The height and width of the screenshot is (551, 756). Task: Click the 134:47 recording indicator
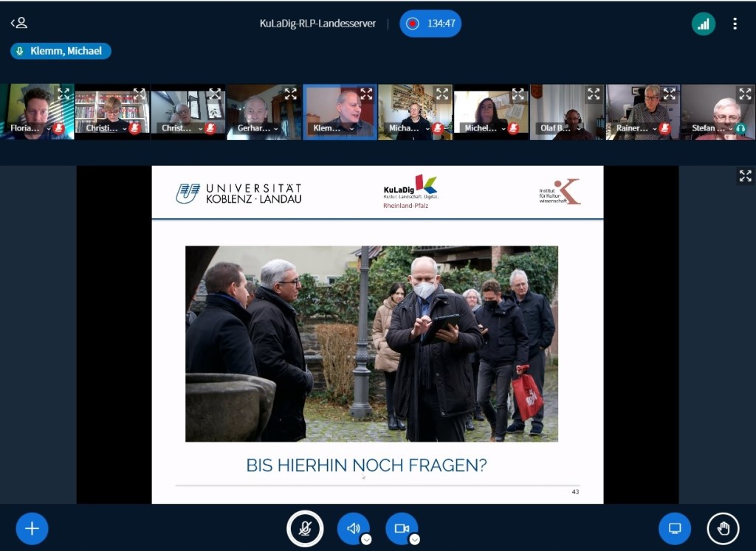(430, 24)
